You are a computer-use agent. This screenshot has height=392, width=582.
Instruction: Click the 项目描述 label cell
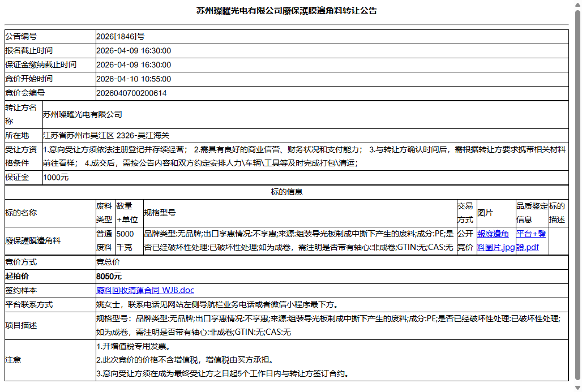tap(50, 325)
